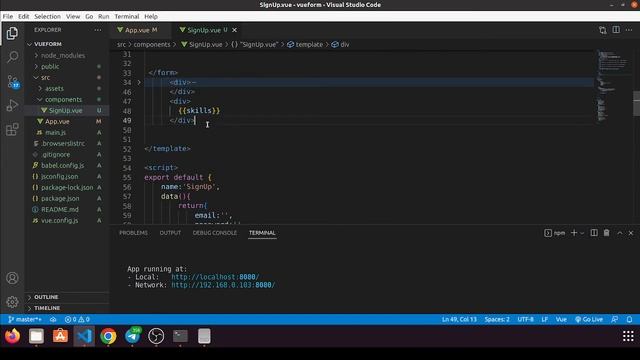Click the editor minimap code overview
The image size is (640, 360).
612,86
